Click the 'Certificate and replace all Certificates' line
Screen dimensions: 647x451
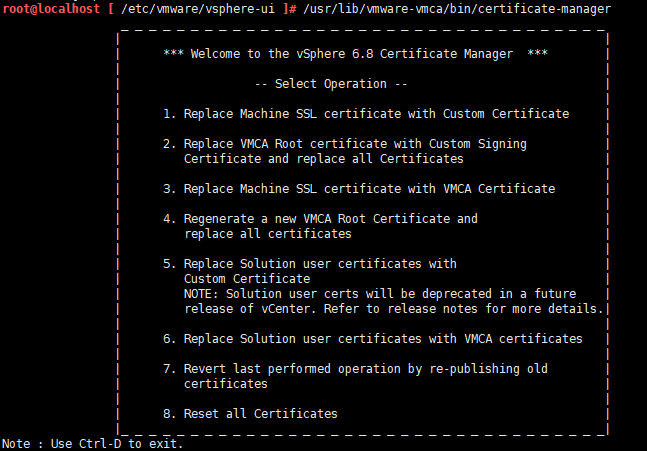tap(323, 159)
